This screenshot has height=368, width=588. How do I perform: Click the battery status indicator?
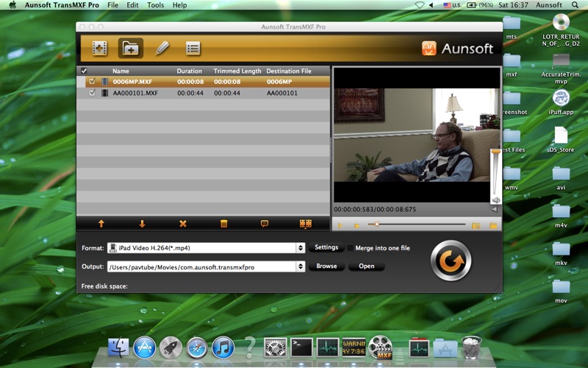click(480, 5)
